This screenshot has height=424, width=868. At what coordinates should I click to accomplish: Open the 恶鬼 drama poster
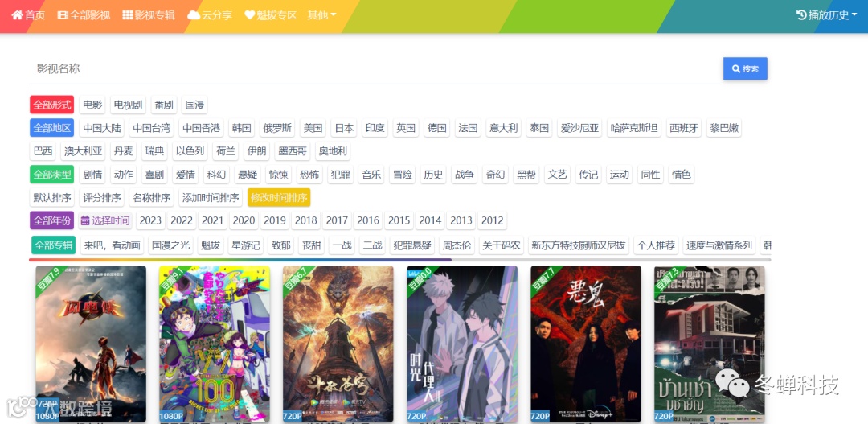pyautogui.click(x=586, y=344)
